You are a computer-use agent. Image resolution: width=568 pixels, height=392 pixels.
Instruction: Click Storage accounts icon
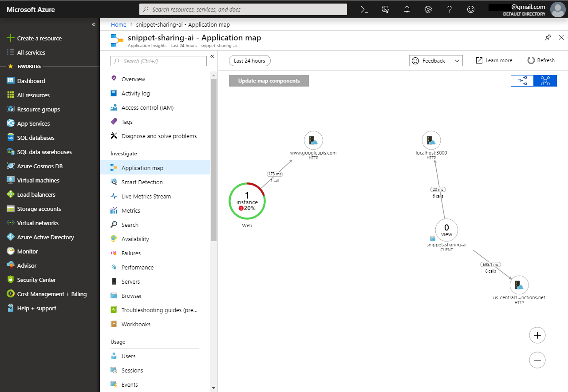(11, 209)
